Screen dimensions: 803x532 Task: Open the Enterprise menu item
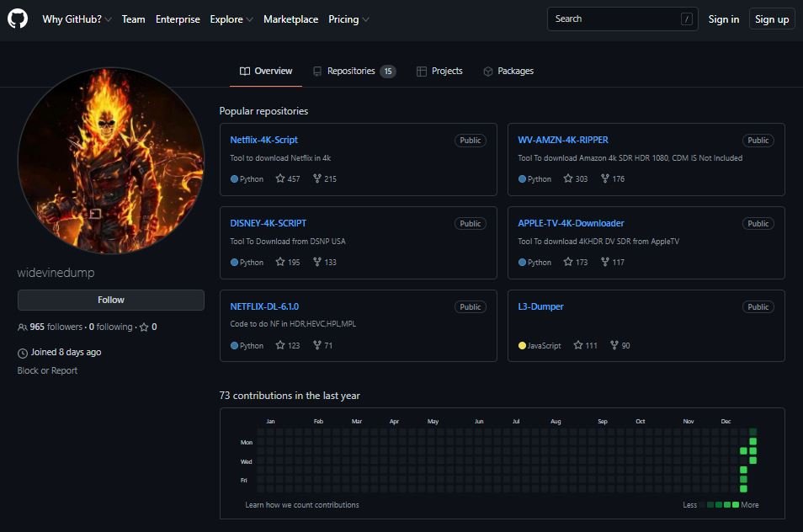coord(178,19)
